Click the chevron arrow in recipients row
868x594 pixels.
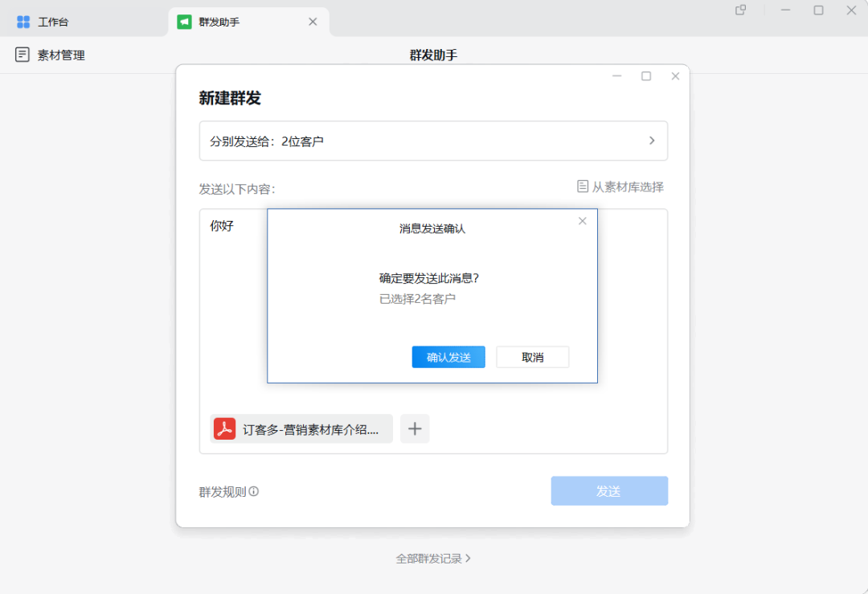(x=652, y=141)
